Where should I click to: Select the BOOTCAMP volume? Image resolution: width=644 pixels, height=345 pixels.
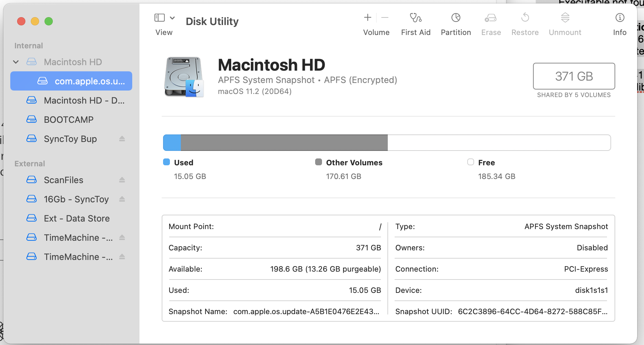71,120
